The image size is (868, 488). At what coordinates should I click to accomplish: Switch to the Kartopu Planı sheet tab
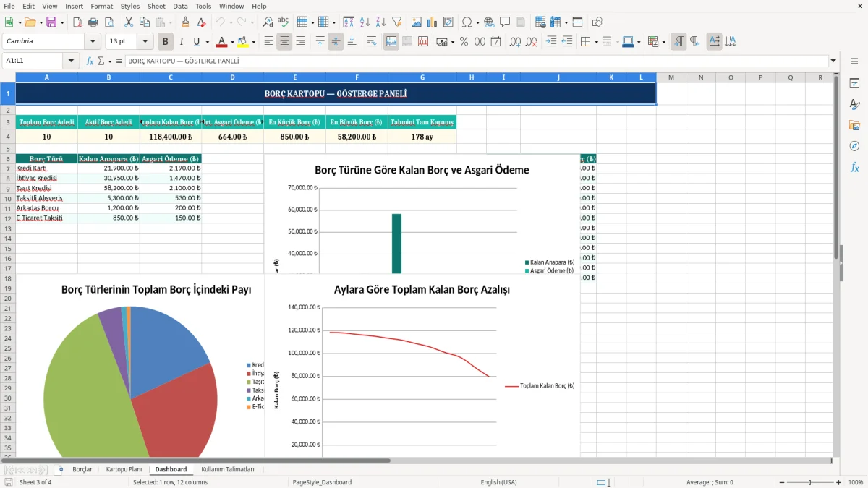124,469
